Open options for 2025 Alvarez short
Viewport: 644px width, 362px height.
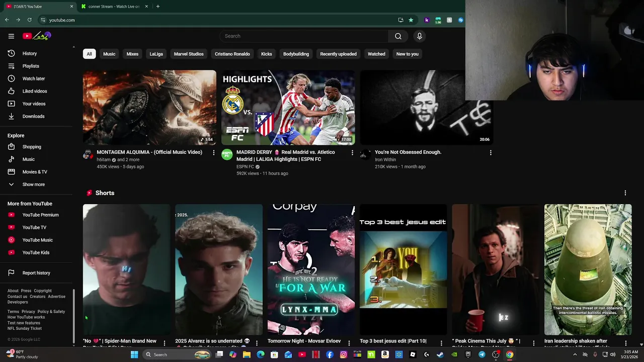click(x=257, y=343)
